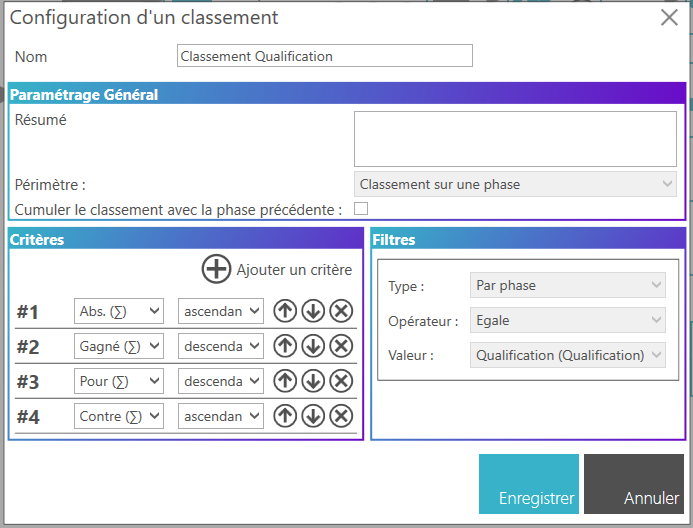693x528 pixels.
Task: Toggle Cumuler le classement avec la phase précédente checkbox
Action: 361,209
